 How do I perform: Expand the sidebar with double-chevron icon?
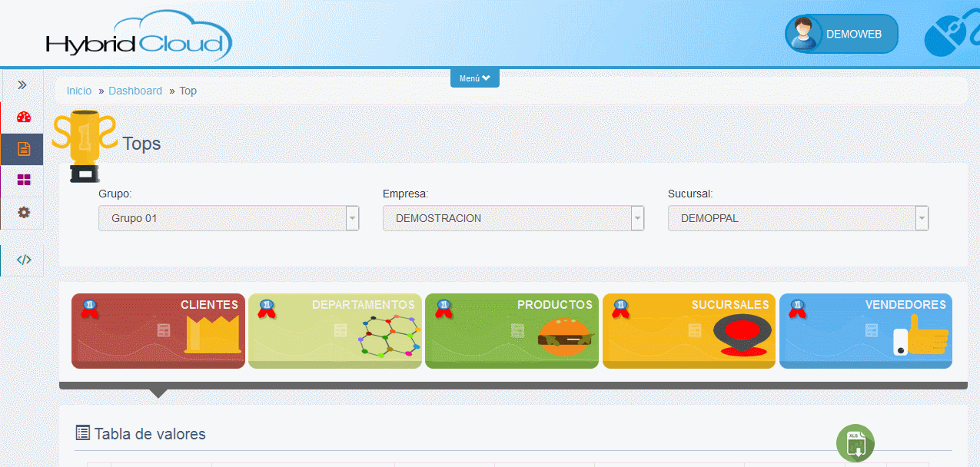(x=22, y=85)
